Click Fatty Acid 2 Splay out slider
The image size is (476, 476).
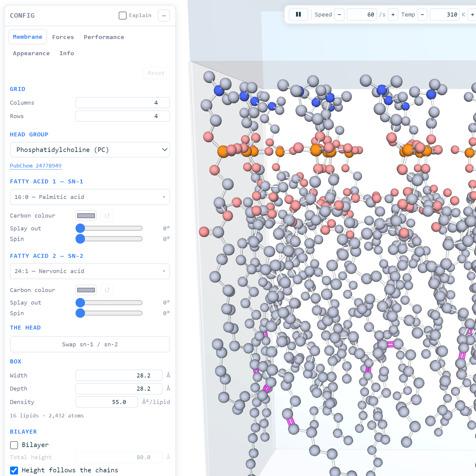(x=109, y=303)
